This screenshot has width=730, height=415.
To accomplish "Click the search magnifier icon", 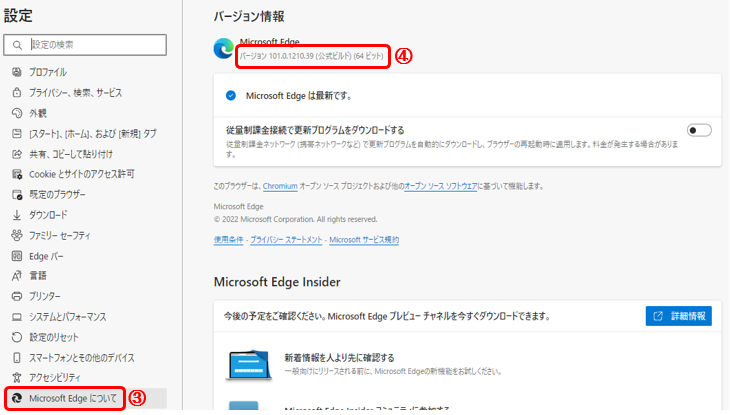I will pyautogui.click(x=17, y=45).
